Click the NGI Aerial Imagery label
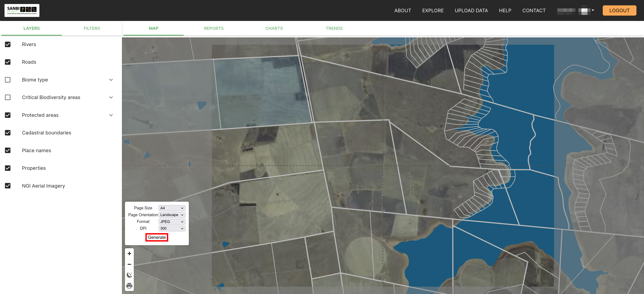This screenshot has width=644, height=294. [43, 186]
